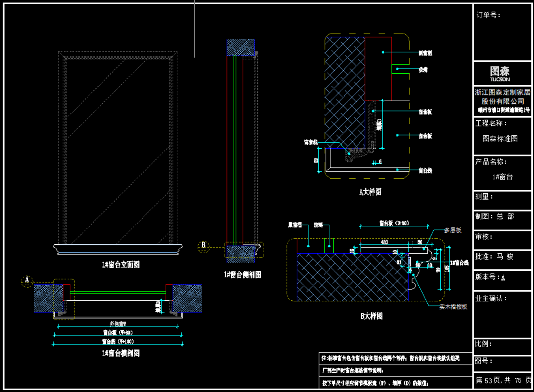Click the 多层板 leader label
The height and width of the screenshot is (392, 534).
tap(453, 230)
